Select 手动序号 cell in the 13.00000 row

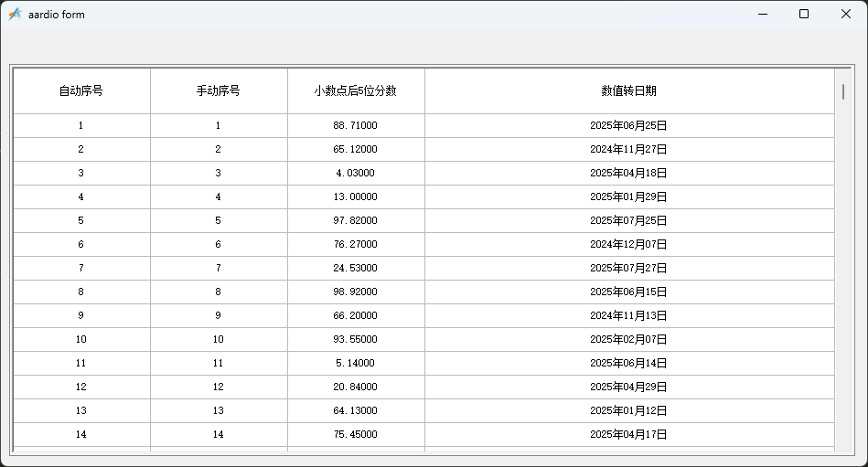click(219, 197)
